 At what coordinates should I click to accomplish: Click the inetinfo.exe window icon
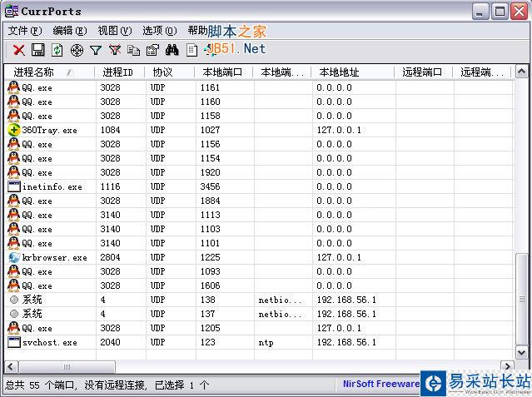tap(14, 186)
